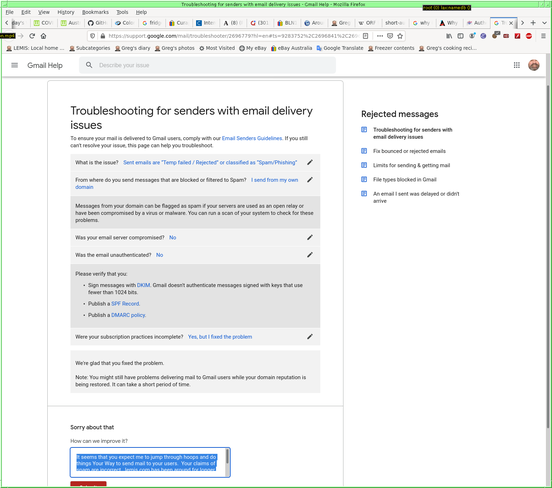Open the DKIM link
This screenshot has width=552, height=488.
coord(143,285)
